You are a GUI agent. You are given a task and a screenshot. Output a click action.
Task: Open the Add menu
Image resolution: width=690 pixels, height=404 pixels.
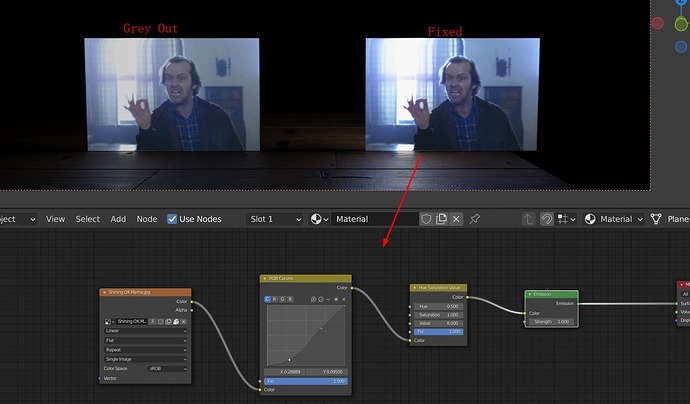coord(118,219)
